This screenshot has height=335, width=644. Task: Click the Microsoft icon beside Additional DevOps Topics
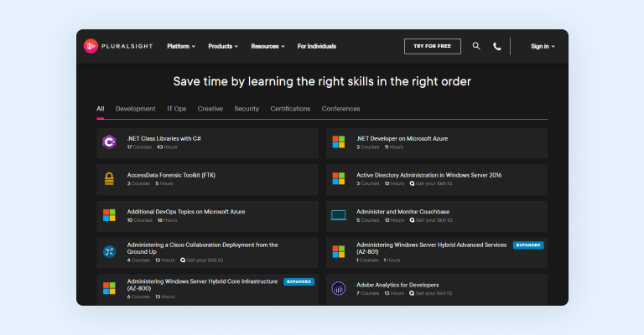tap(109, 215)
